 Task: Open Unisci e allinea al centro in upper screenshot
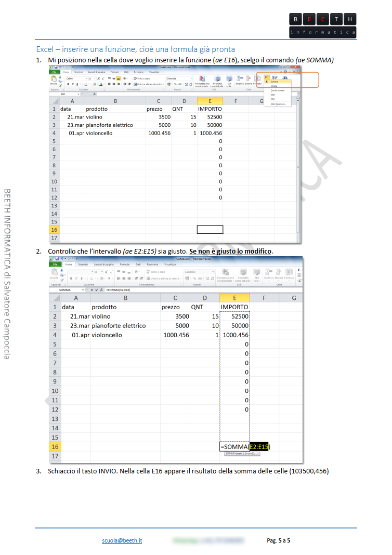(149, 84)
